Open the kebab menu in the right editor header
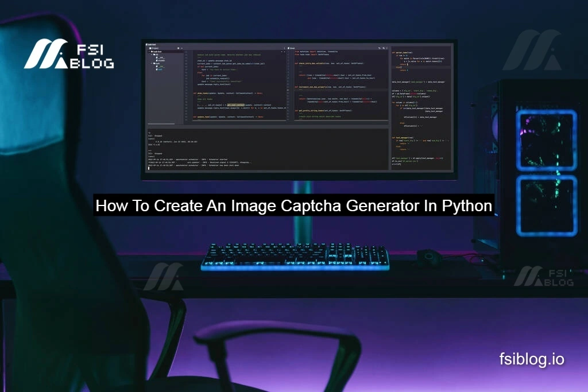588x392 pixels. (x=388, y=48)
